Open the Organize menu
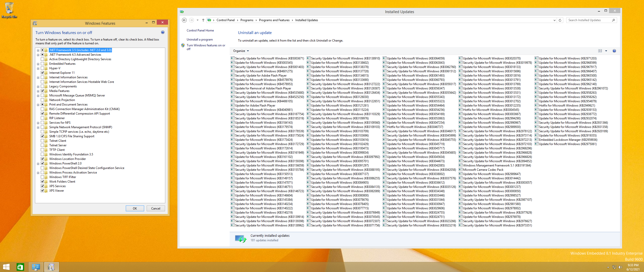The height and width of the screenshot is (272, 644). [241, 51]
